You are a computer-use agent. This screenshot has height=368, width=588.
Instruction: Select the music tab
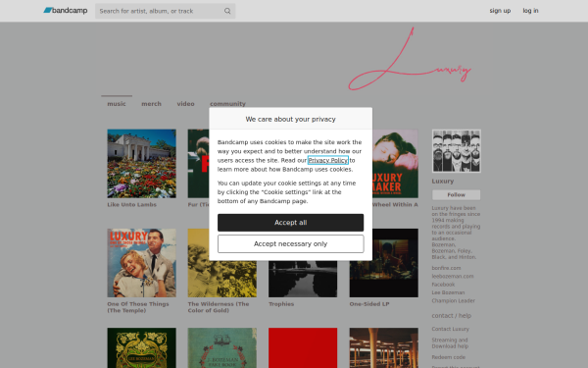[x=117, y=104]
